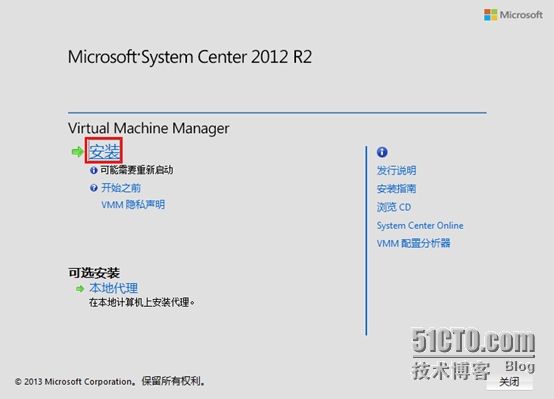Viewport: 554px width, 399px height.
Task: Click the Virtual Machine Manager heading
Action: [x=148, y=128]
